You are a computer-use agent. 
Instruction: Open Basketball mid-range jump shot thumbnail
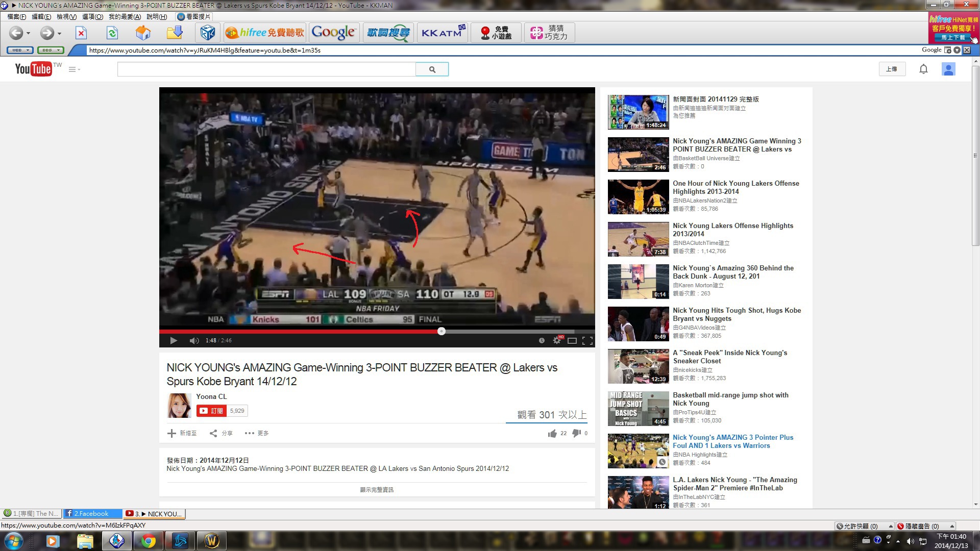tap(638, 409)
